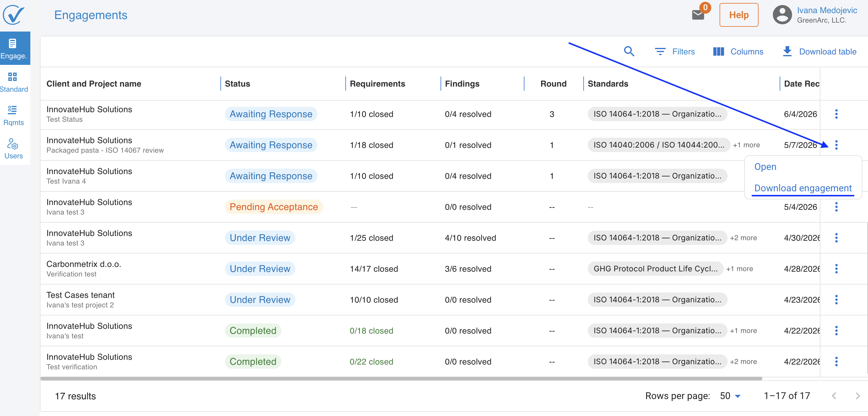Screen dimensions: 868x416
Task: Select Carbonmetrix d.o.o. client name
Action: click(84, 264)
